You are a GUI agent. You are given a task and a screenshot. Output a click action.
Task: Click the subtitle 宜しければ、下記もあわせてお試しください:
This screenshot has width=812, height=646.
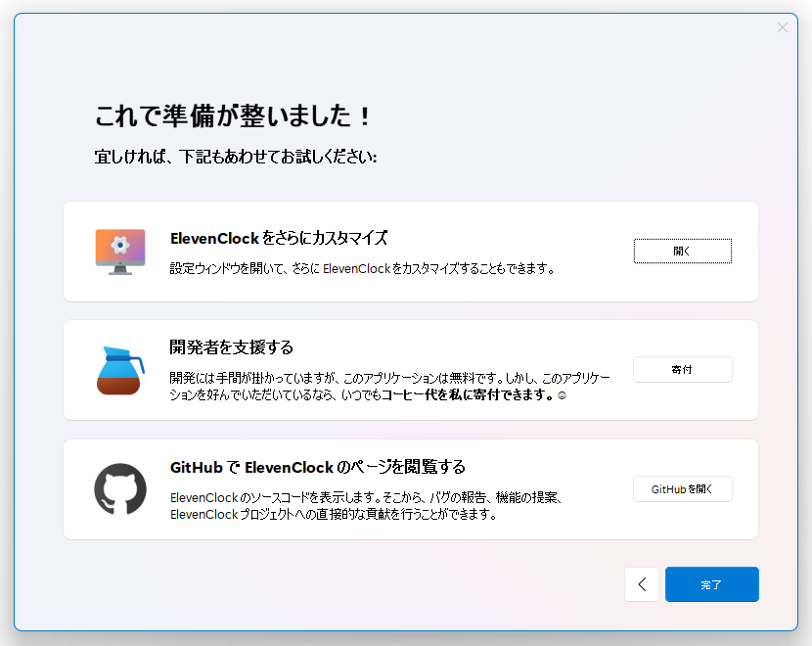click(x=236, y=157)
